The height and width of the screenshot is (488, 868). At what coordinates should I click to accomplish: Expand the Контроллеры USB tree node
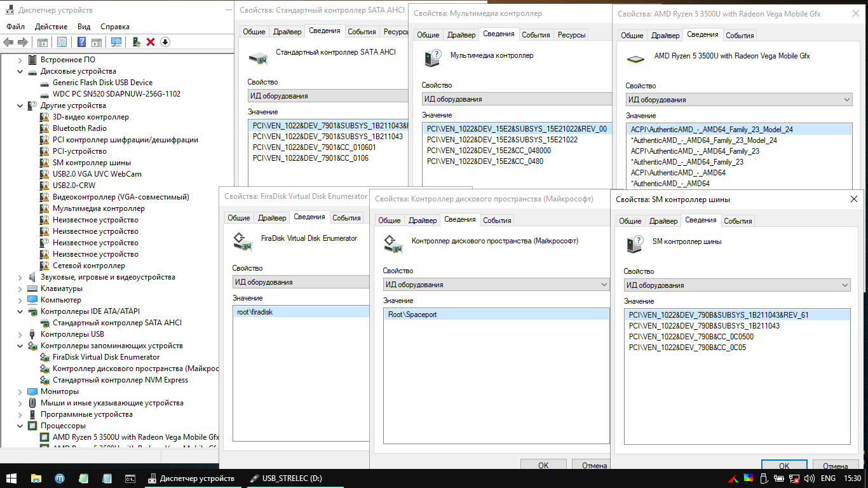pos(20,334)
